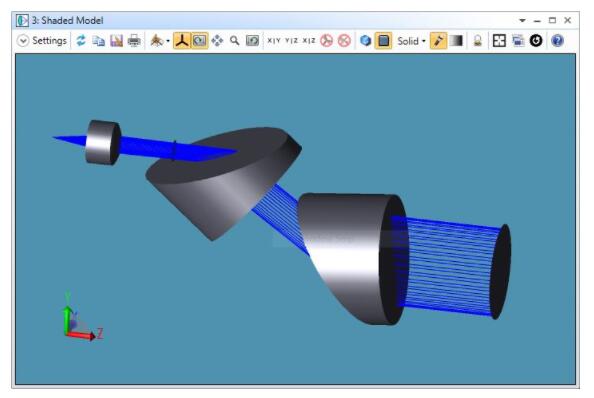Toggle the highlighted camera view button

point(199,41)
